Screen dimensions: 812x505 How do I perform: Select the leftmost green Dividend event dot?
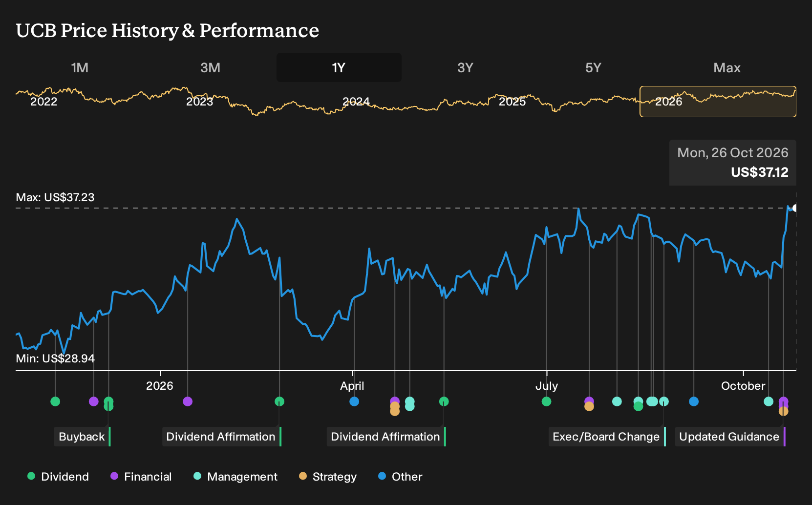[x=55, y=401]
